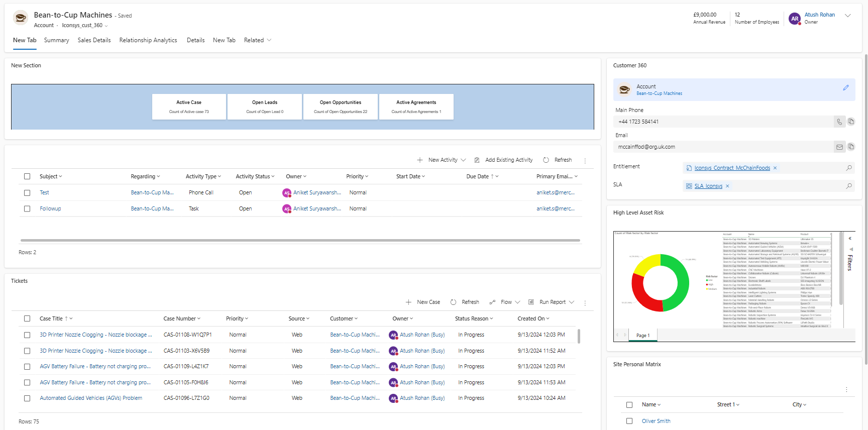This screenshot has width=868, height=430.
Task: Check the Followup activity row
Action: (27, 209)
